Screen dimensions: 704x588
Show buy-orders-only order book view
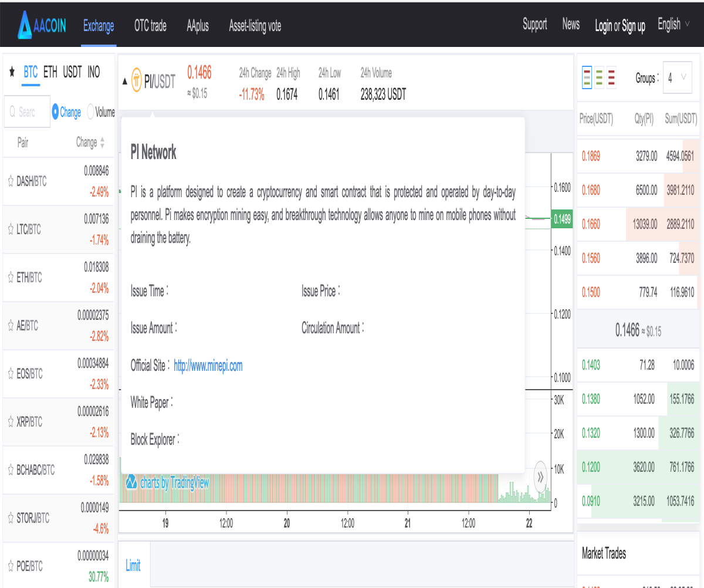tap(599, 77)
